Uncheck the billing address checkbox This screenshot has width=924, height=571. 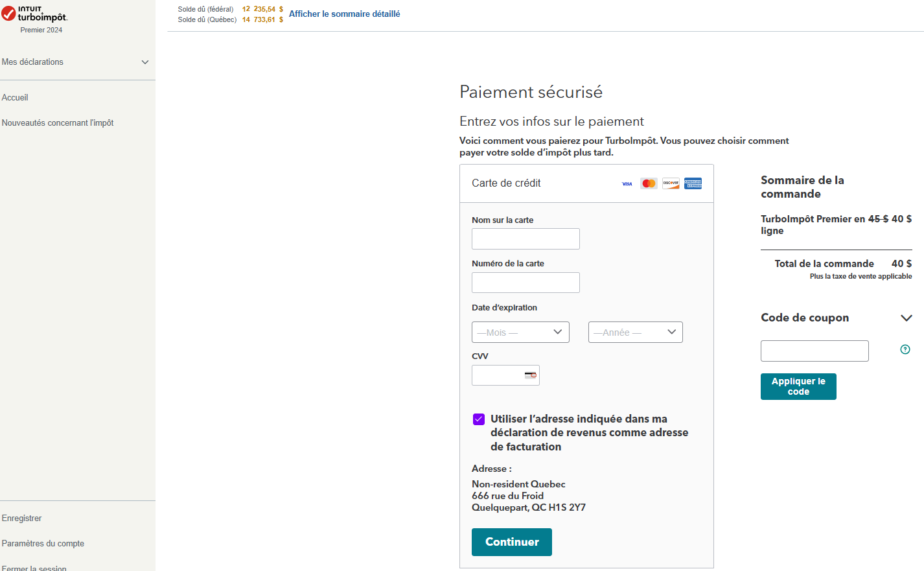479,419
